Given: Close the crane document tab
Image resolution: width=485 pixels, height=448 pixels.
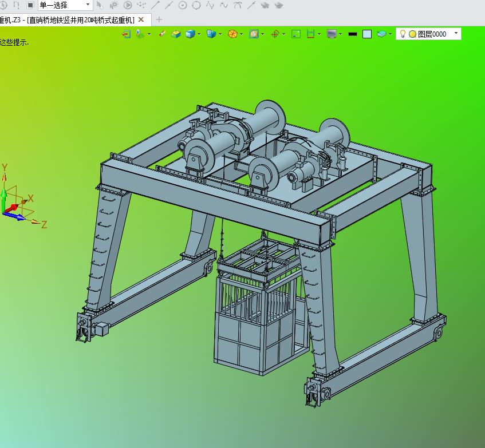Looking at the screenshot, I should pyautogui.click(x=141, y=20).
